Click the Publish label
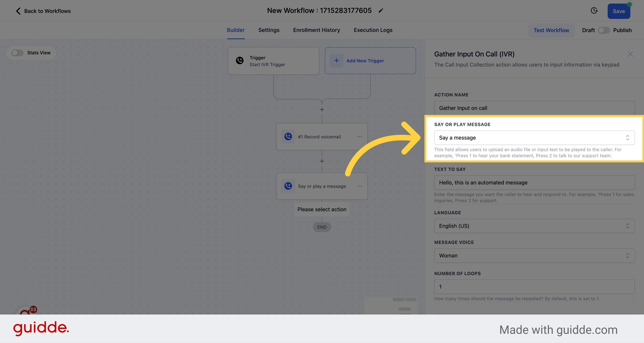 click(622, 30)
